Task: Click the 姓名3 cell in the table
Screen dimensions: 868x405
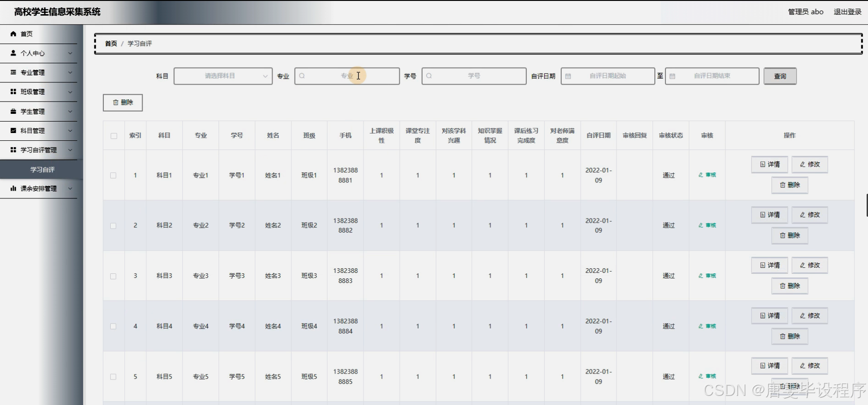Action: point(273,276)
